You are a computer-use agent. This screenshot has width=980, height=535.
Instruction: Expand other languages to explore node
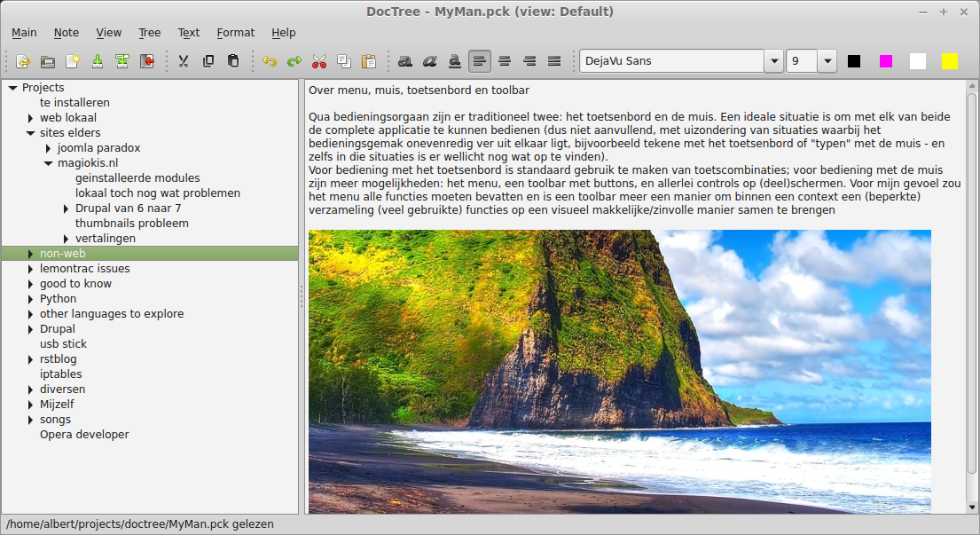pos(30,314)
